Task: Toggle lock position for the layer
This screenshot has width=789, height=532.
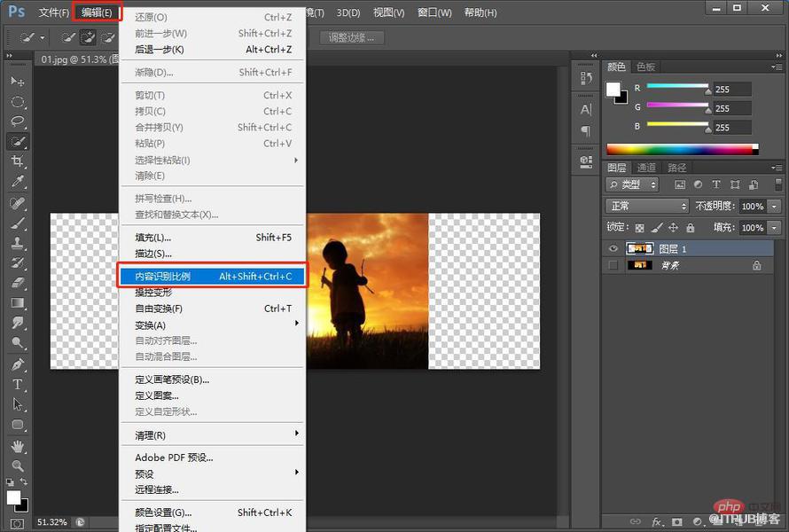Action: pyautogui.click(x=673, y=228)
